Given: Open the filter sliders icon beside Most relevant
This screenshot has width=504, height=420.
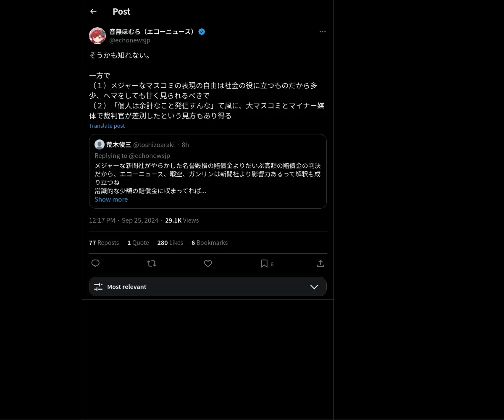Looking at the screenshot, I should tap(98, 287).
